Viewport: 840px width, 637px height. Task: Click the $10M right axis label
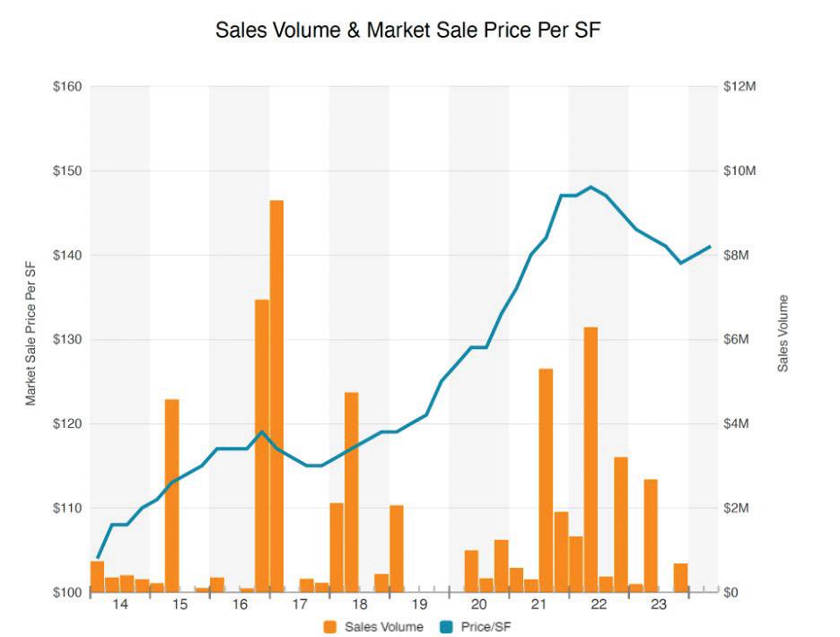coord(739,170)
